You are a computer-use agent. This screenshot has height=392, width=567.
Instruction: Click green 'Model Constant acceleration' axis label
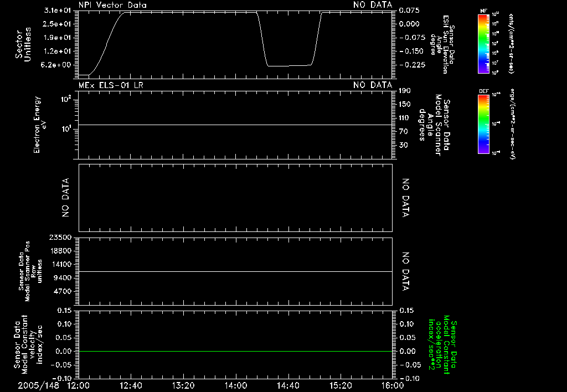[x=442, y=345]
